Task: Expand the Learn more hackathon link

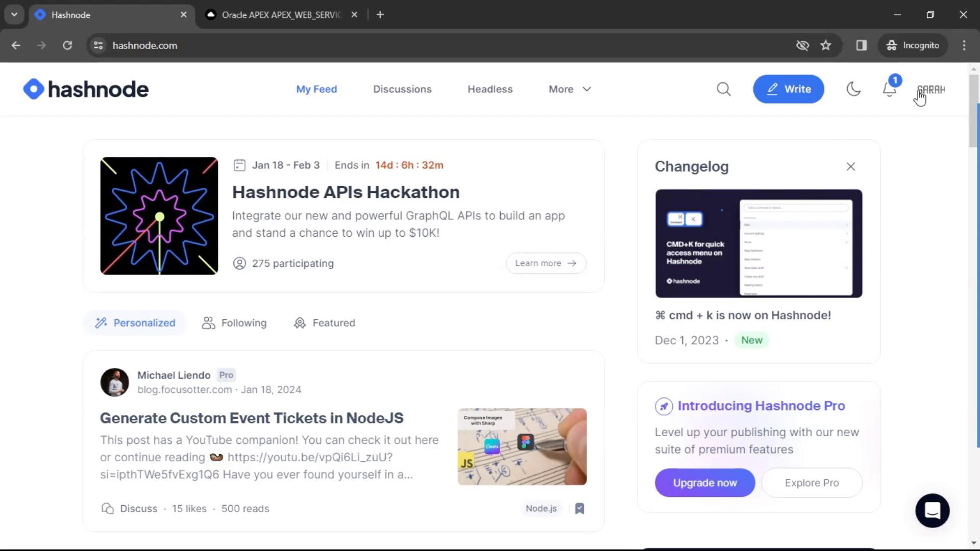Action: coord(546,262)
